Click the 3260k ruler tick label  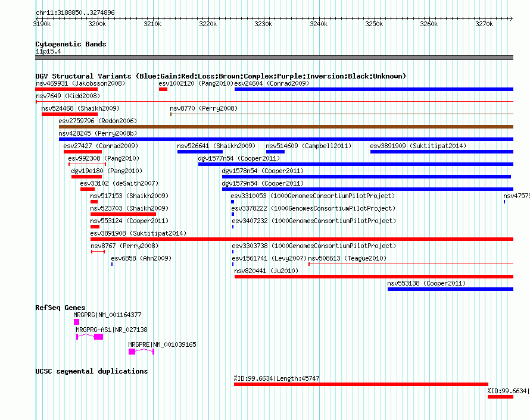[x=429, y=24]
